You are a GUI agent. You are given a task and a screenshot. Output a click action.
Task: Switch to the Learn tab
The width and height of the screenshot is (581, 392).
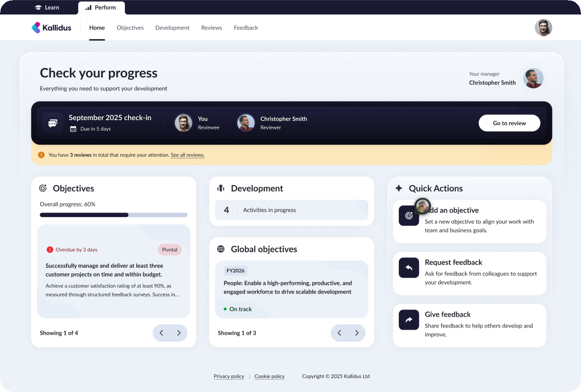tap(47, 8)
